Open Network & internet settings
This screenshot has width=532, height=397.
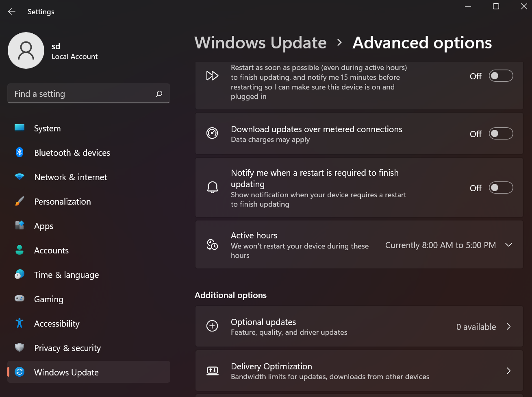[x=89, y=177]
